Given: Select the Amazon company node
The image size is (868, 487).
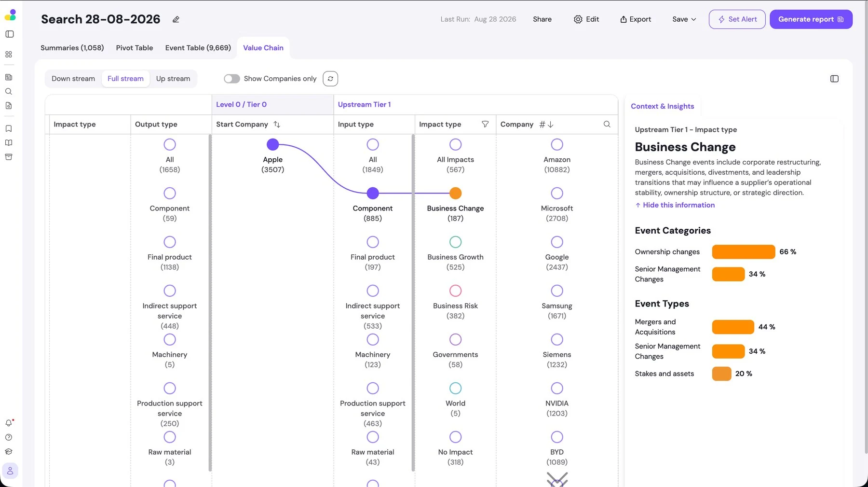Looking at the screenshot, I should pyautogui.click(x=557, y=144).
